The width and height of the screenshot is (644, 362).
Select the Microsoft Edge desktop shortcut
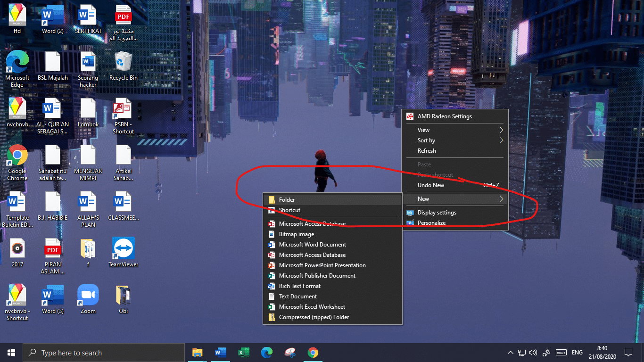(17, 69)
